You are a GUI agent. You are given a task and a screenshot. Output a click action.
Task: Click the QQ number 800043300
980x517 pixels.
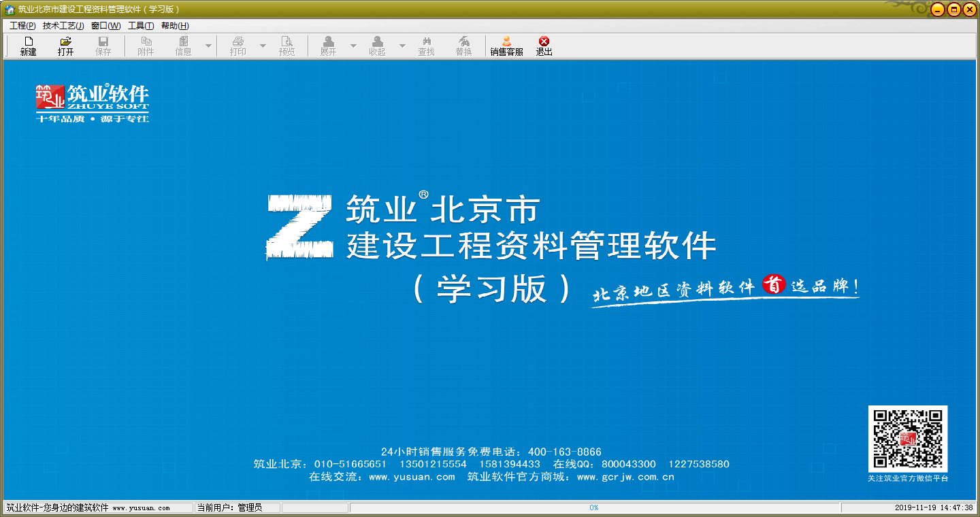point(629,464)
